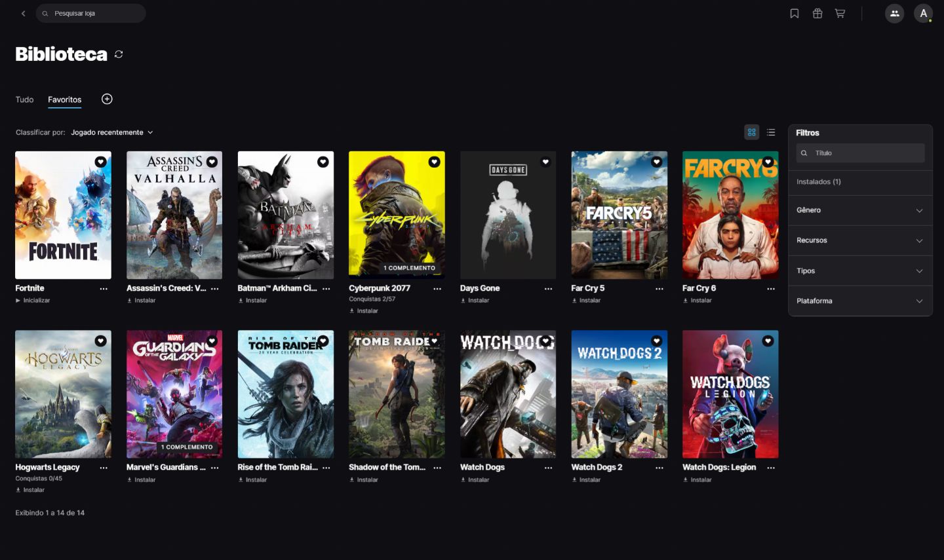The height and width of the screenshot is (560, 944).
Task: Click Cyberpunk 2077 Conquistas 2/57 text
Action: click(372, 299)
